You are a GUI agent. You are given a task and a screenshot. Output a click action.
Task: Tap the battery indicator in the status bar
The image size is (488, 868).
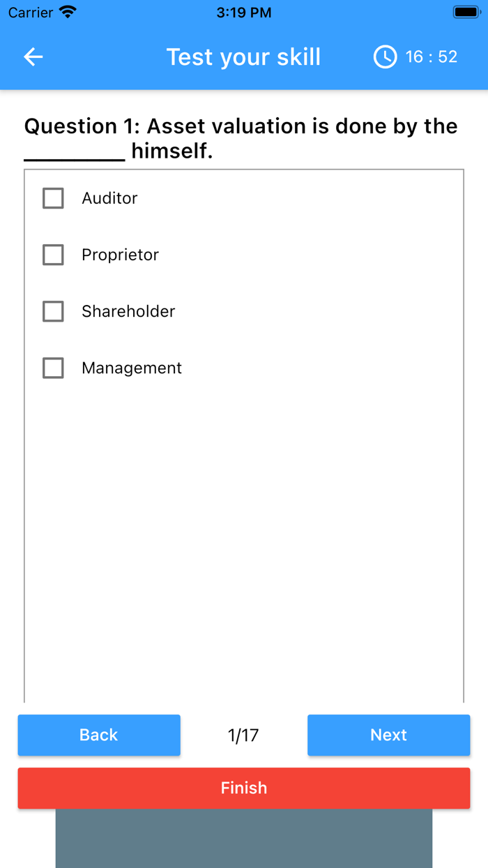[466, 11]
